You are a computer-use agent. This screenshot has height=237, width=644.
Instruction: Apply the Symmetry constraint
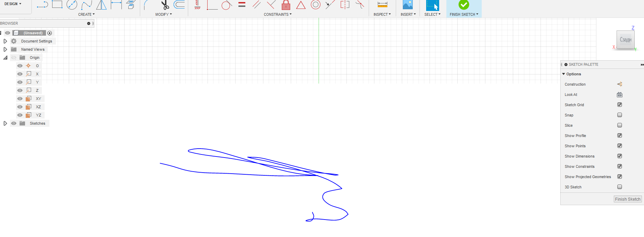click(x=345, y=4)
